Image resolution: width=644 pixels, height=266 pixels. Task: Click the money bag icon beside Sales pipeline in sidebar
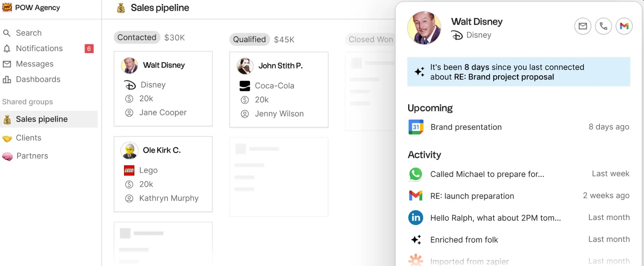[x=7, y=119]
